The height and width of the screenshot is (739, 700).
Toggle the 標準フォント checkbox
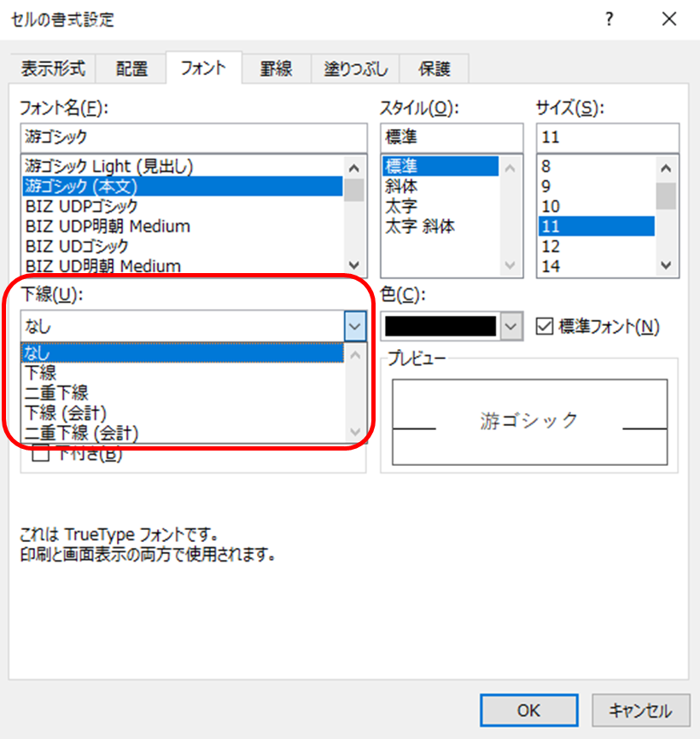coord(544,326)
